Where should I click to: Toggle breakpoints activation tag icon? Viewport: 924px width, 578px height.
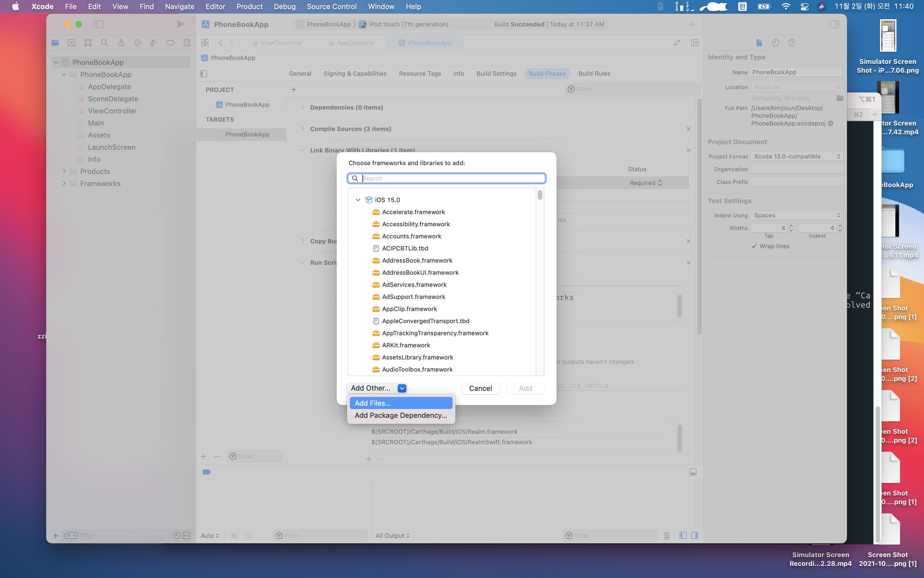207,472
